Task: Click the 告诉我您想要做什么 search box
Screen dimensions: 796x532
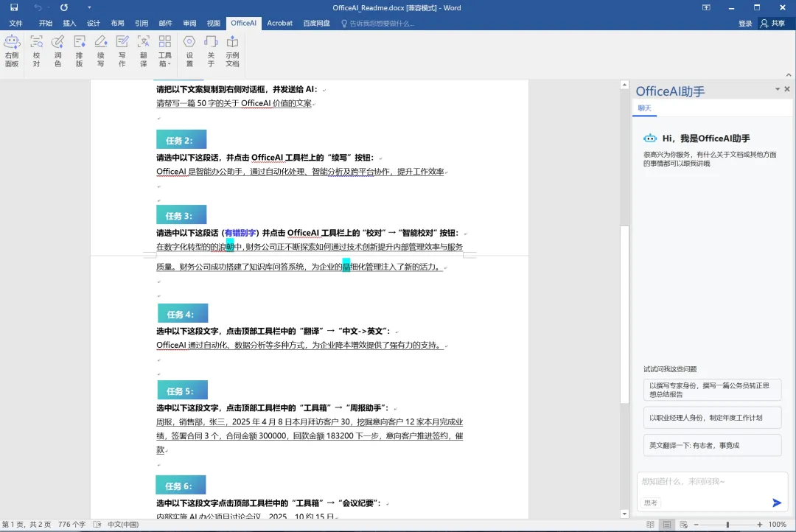Action: click(x=377, y=24)
